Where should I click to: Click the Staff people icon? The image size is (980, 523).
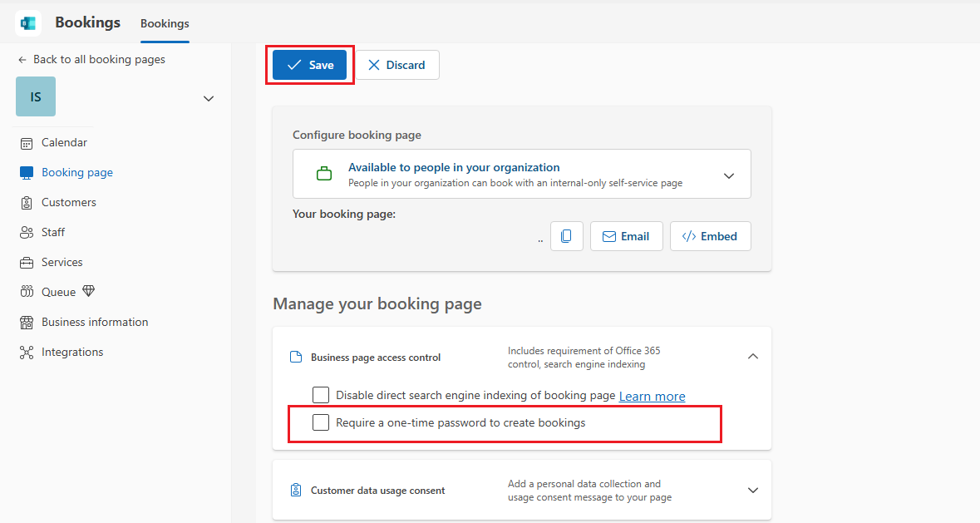coord(27,233)
